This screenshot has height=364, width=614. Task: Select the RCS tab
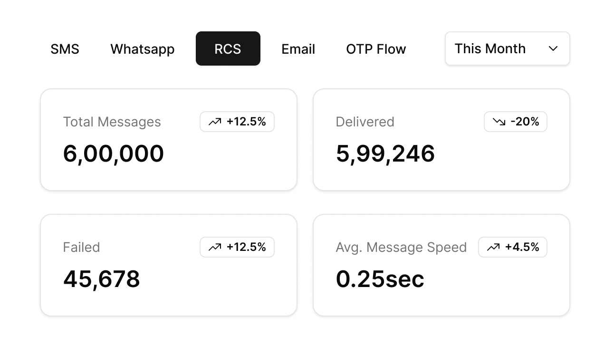pos(228,48)
